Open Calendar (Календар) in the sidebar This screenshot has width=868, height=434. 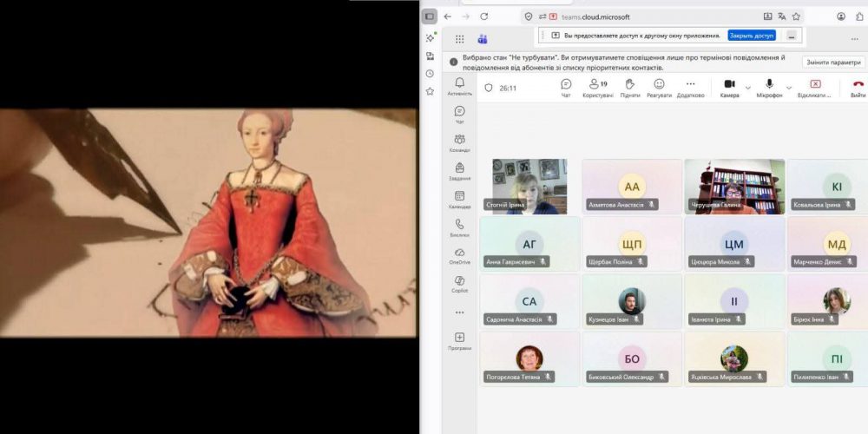459,200
